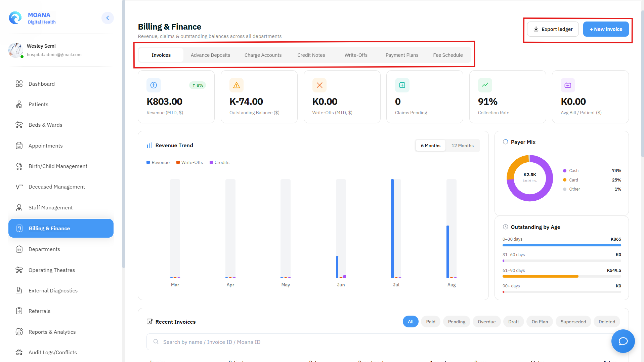Click the 0–30 days outstanding bar
The image size is (644, 362).
[562, 245]
